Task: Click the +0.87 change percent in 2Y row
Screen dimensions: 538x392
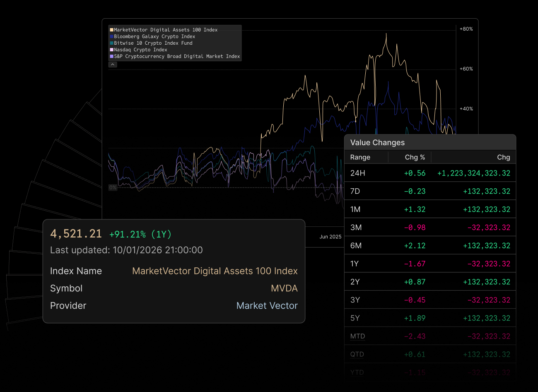Action: pyautogui.click(x=415, y=282)
